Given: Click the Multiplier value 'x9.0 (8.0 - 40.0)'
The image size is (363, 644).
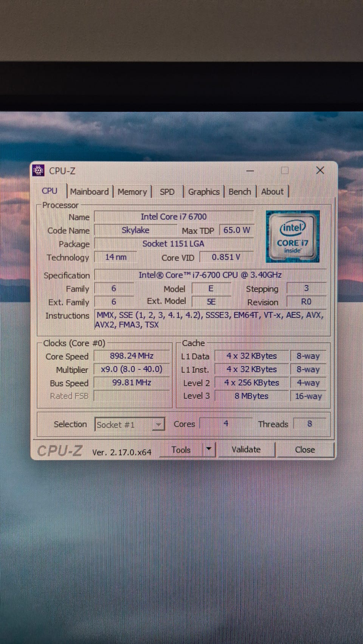Looking at the screenshot, I should [x=132, y=369].
